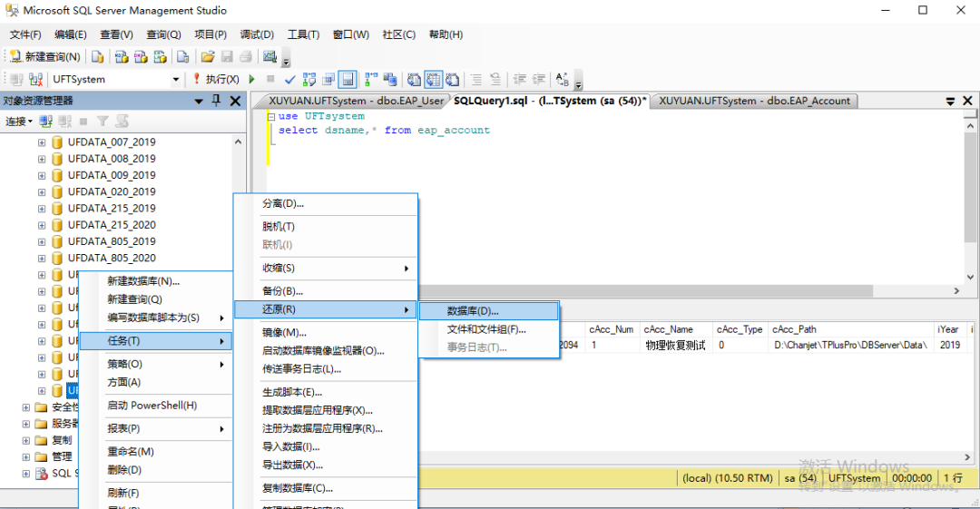Open the 收缩(S) submenu
The height and width of the screenshot is (509, 980).
(326, 268)
